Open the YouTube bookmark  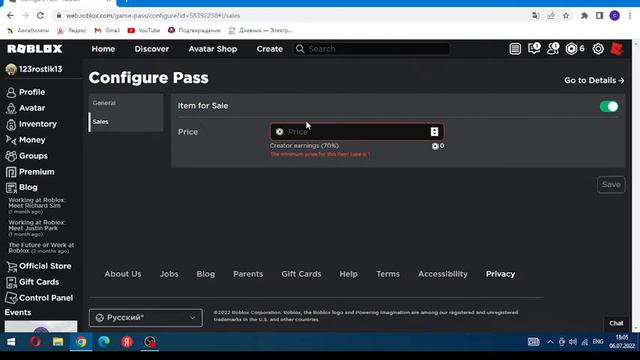pyautogui.click(x=144, y=31)
